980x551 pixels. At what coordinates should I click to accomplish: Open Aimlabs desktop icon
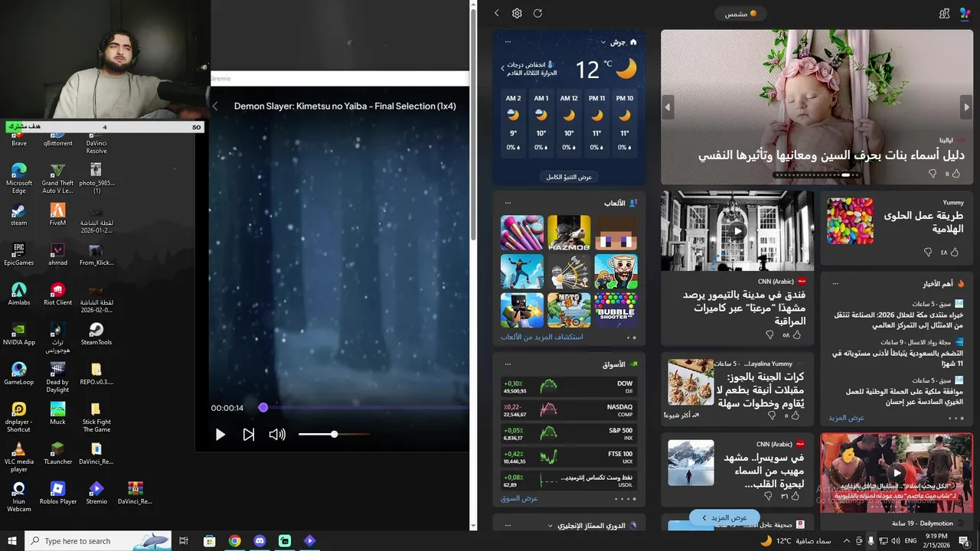click(19, 295)
